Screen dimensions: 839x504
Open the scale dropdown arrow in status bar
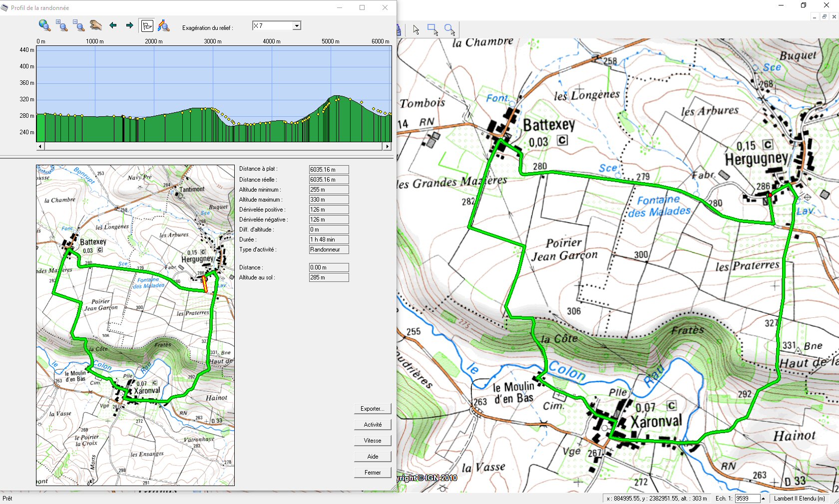(x=763, y=499)
